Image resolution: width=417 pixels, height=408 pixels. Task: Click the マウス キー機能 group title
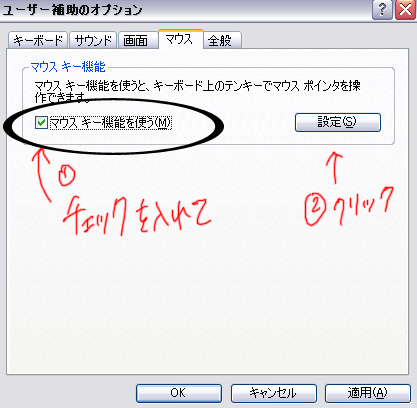[68, 67]
